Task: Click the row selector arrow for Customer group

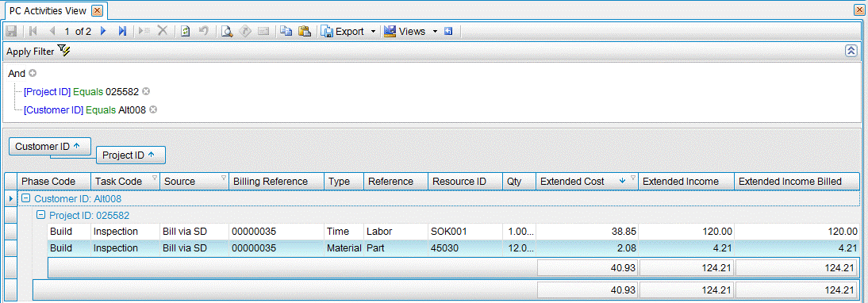Action: click(x=10, y=198)
